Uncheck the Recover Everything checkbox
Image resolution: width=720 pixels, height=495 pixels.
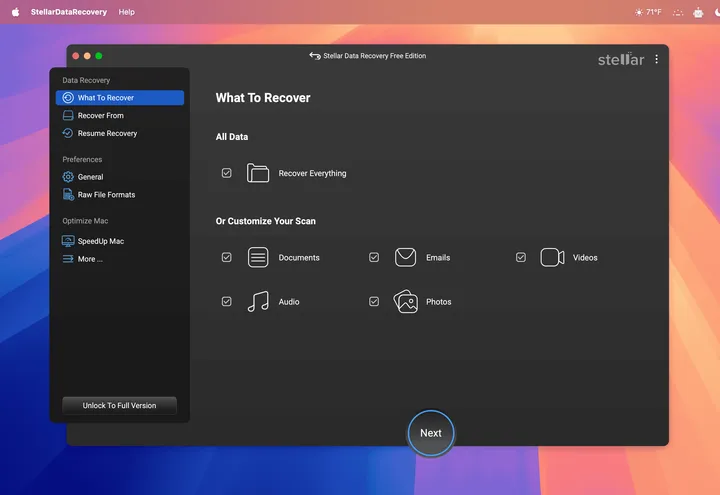click(227, 173)
